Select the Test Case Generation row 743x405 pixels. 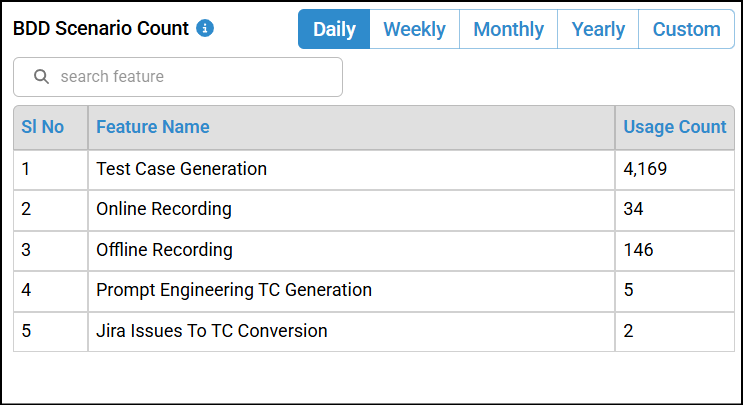(181, 169)
